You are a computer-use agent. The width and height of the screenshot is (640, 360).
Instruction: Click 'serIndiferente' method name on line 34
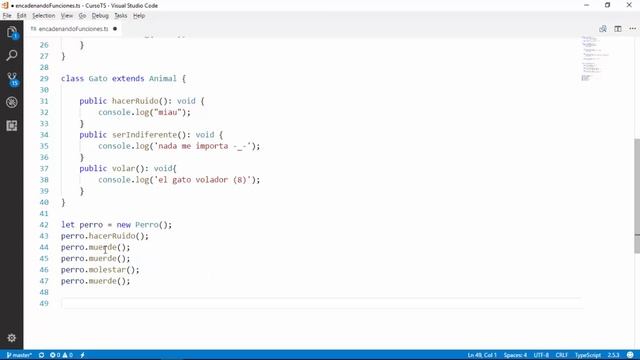pyautogui.click(x=144, y=135)
